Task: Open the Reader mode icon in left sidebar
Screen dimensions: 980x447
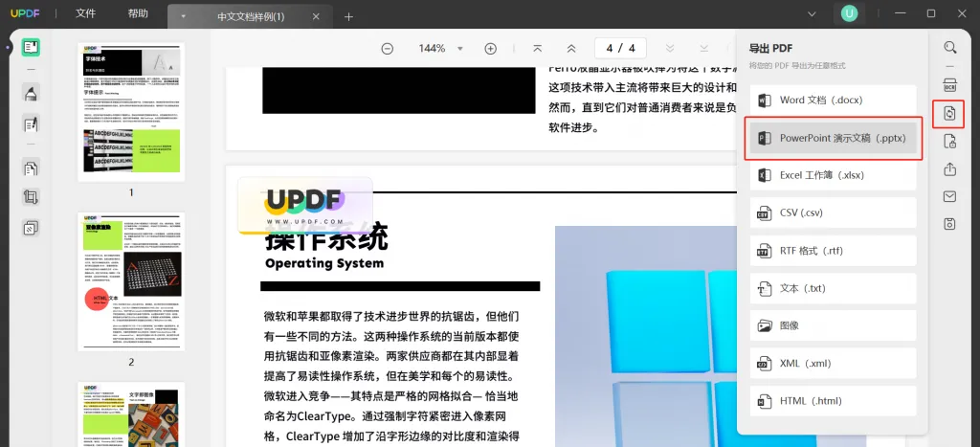Action: [31, 48]
